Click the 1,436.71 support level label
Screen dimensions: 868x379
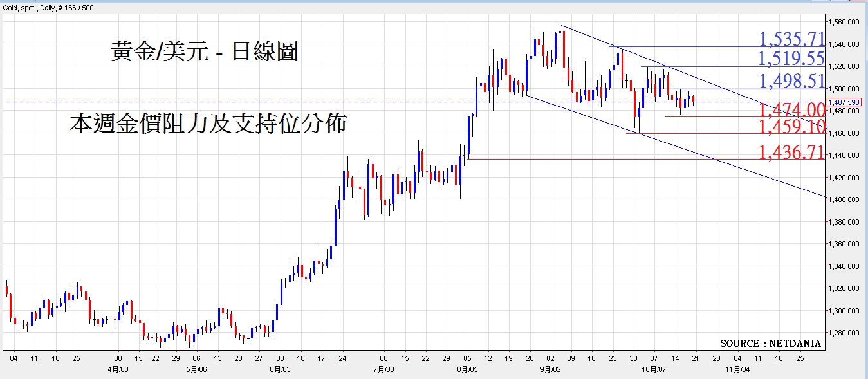[791, 153]
